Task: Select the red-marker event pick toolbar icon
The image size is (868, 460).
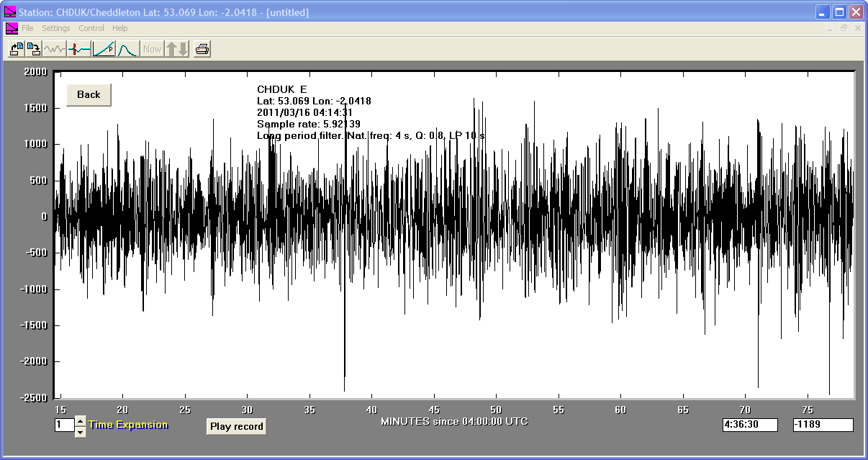Action: [78, 49]
